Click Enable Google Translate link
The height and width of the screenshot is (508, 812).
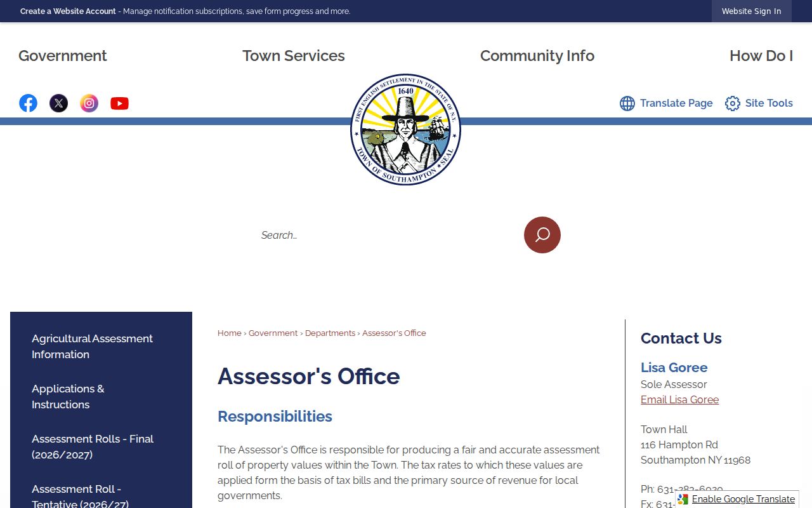(743, 499)
